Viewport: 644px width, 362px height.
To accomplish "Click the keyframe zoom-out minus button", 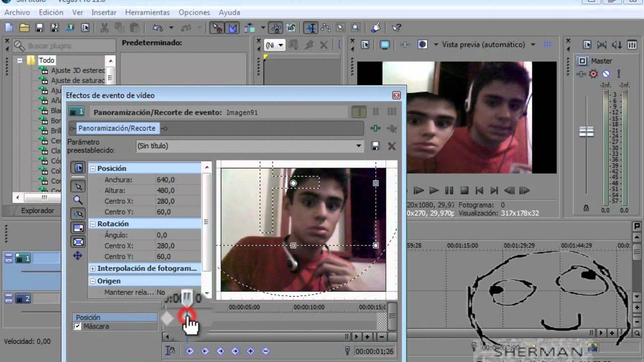I will click(x=381, y=337).
